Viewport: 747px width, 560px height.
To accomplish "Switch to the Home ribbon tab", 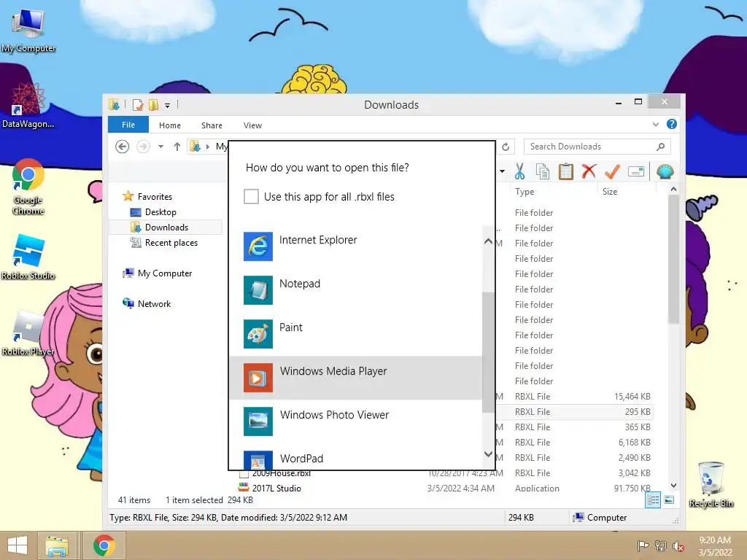I will click(170, 125).
